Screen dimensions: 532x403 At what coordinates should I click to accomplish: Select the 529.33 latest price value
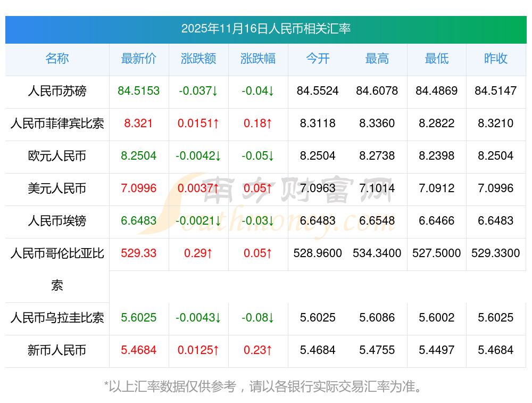pyautogui.click(x=138, y=253)
